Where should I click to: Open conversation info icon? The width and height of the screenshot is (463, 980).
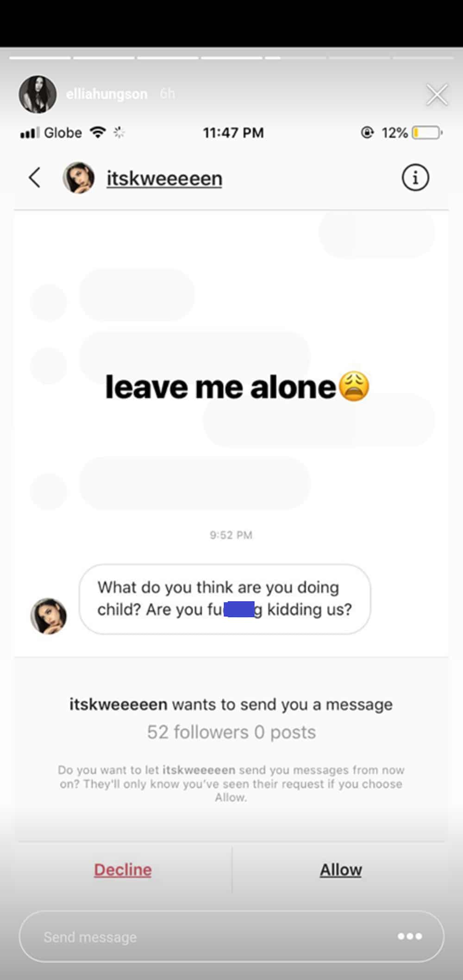pyautogui.click(x=415, y=177)
